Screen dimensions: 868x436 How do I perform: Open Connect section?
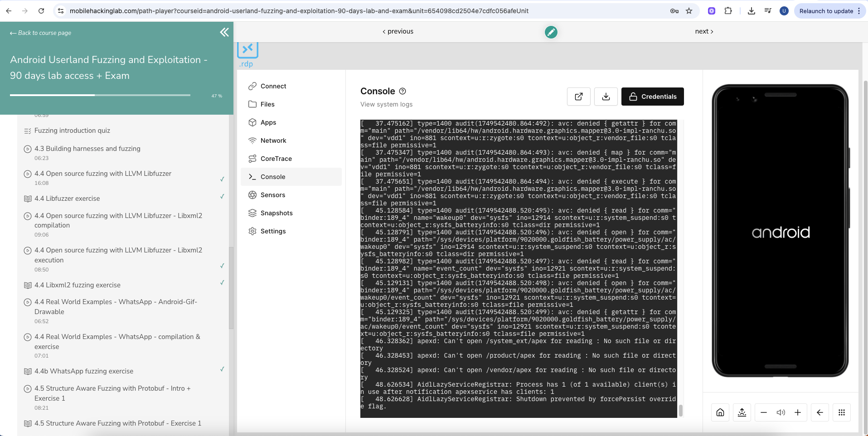point(291,86)
